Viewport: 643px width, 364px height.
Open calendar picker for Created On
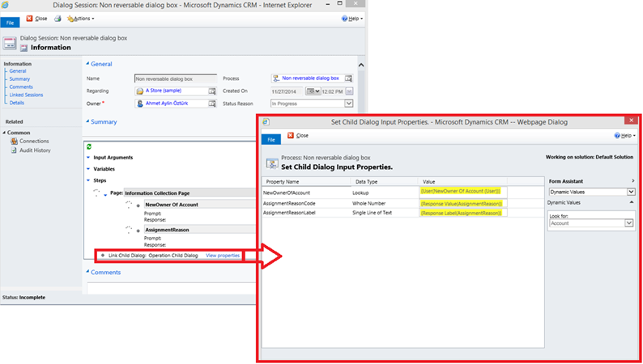[313, 91]
